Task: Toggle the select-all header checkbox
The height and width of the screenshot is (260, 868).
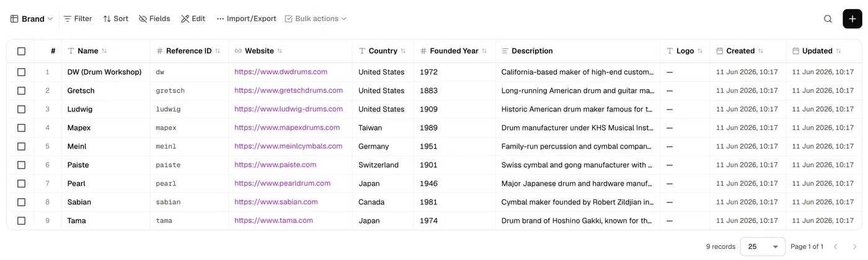Action: point(21,51)
